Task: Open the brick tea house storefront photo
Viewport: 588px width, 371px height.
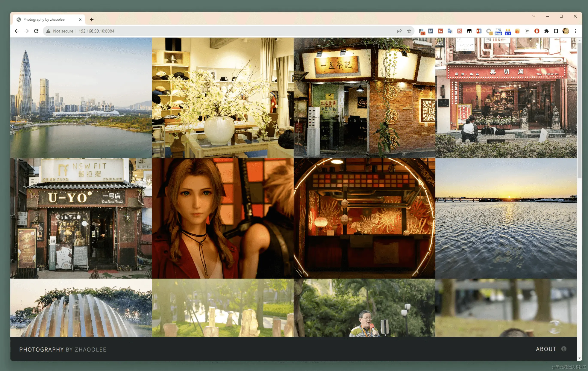Action: click(x=364, y=98)
